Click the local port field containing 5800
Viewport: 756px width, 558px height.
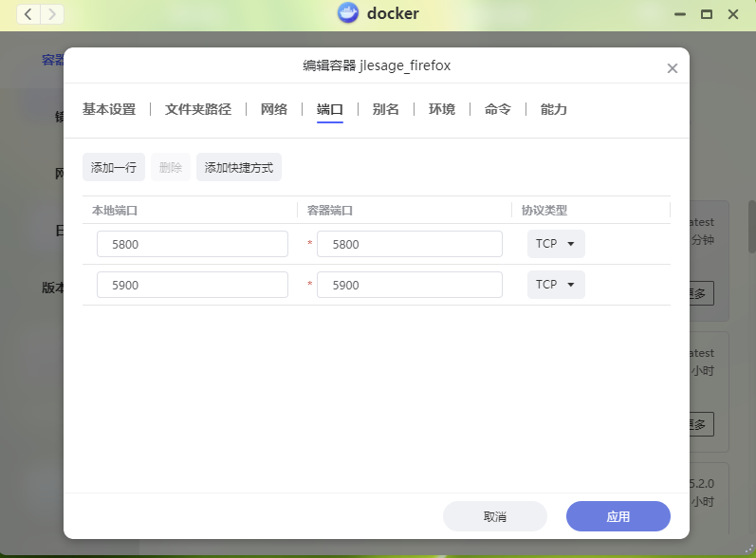[x=193, y=244]
